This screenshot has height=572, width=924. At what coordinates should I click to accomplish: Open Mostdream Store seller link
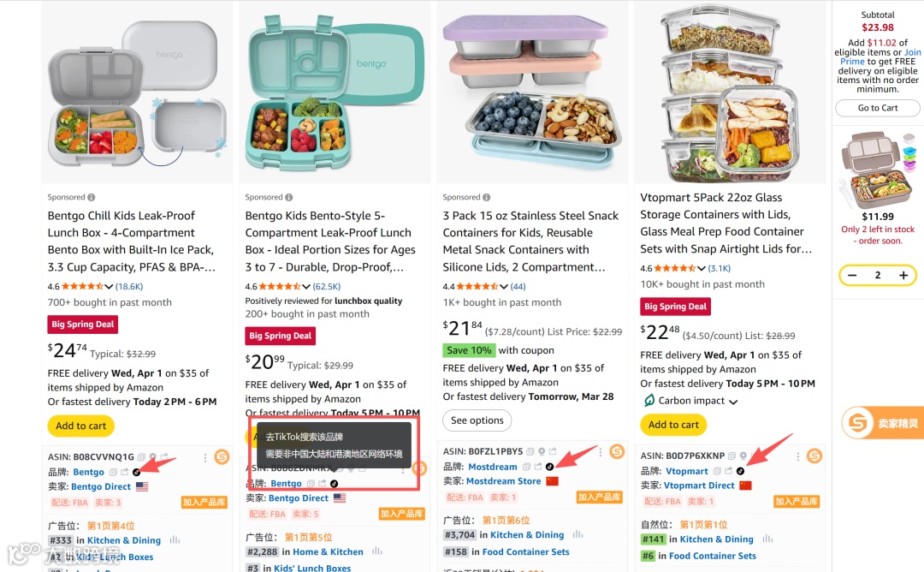[503, 481]
